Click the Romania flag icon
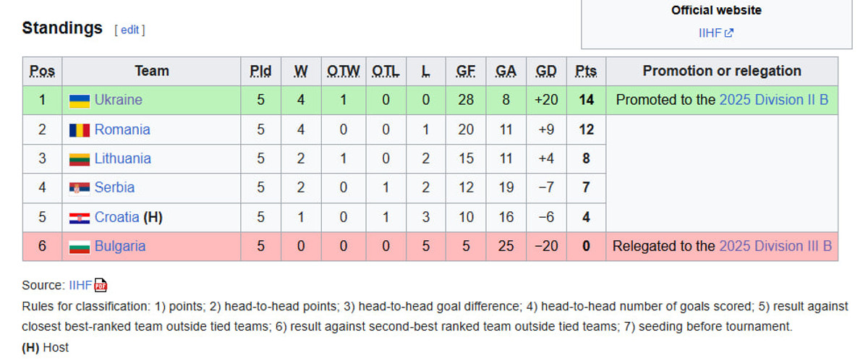The width and height of the screenshot is (868, 361). [x=80, y=130]
